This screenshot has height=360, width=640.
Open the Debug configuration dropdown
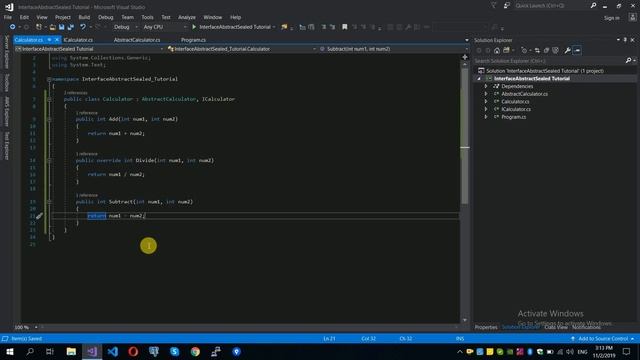(125, 27)
